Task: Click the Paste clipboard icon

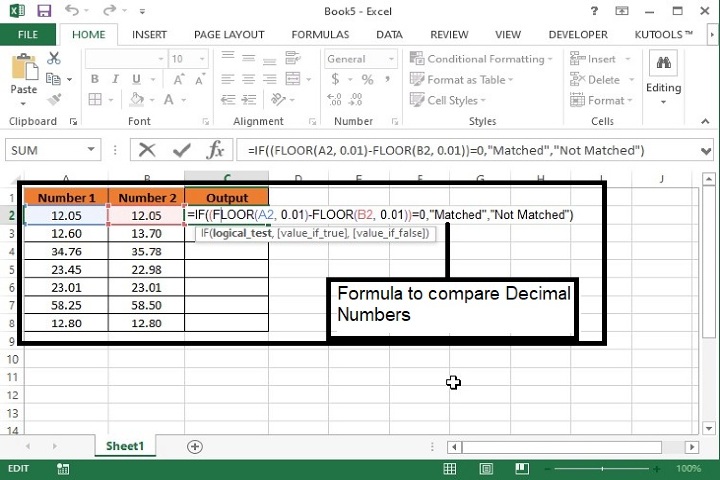Action: (x=24, y=67)
